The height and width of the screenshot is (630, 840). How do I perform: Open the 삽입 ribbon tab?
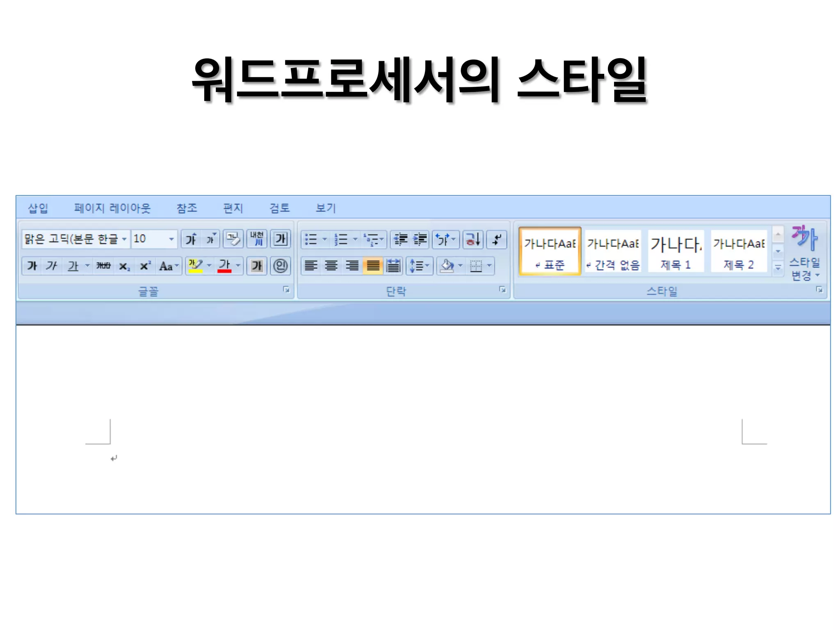(x=38, y=208)
